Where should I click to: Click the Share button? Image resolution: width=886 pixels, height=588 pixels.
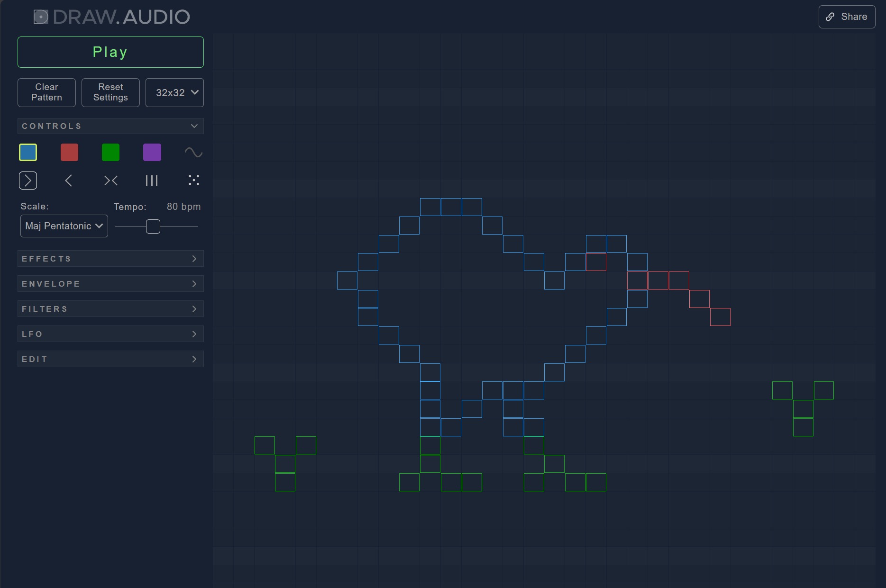coord(847,17)
